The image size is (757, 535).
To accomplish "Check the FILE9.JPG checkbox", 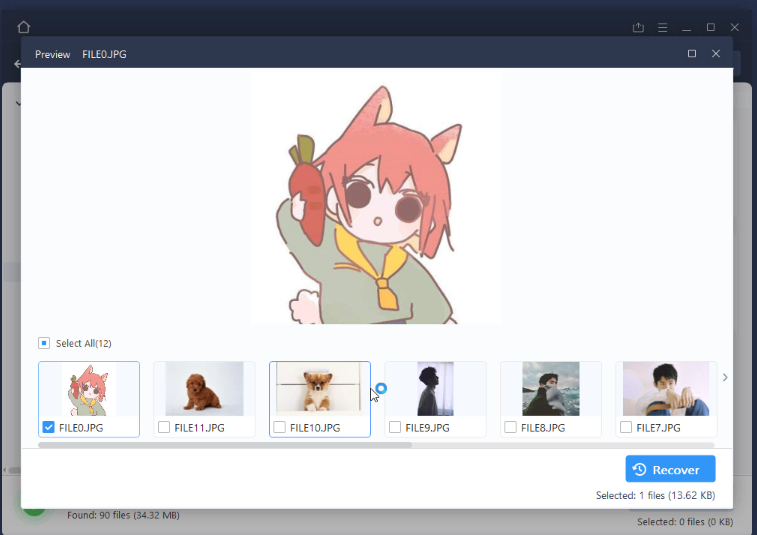I will (395, 427).
